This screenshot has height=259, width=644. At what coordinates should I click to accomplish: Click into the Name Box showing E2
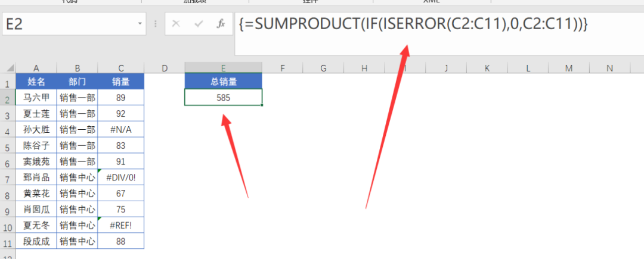[69, 24]
